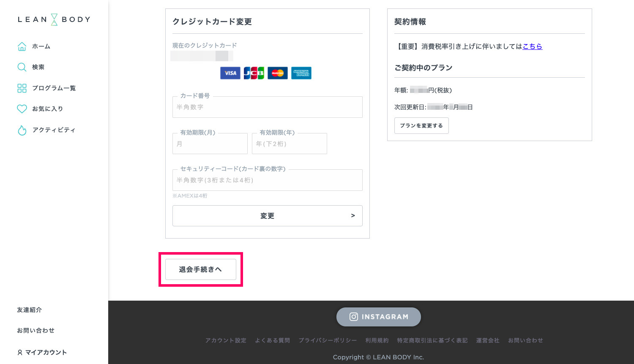Click the ご契約中のプラン heading
Viewport: 634px width, 364px height.
tap(424, 68)
